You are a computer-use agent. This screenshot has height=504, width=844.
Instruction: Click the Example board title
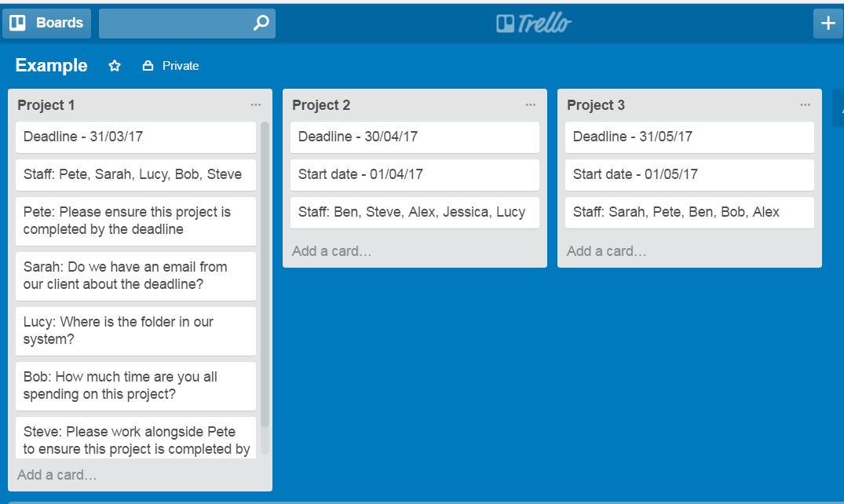click(52, 66)
